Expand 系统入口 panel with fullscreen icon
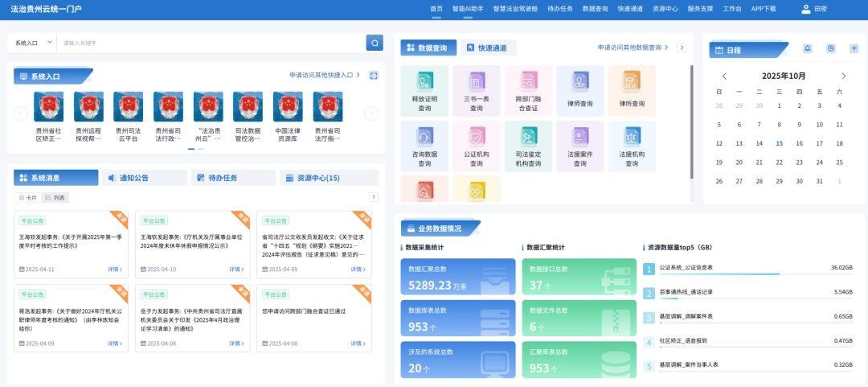Screen dimensions: 868x387 [x=374, y=76]
